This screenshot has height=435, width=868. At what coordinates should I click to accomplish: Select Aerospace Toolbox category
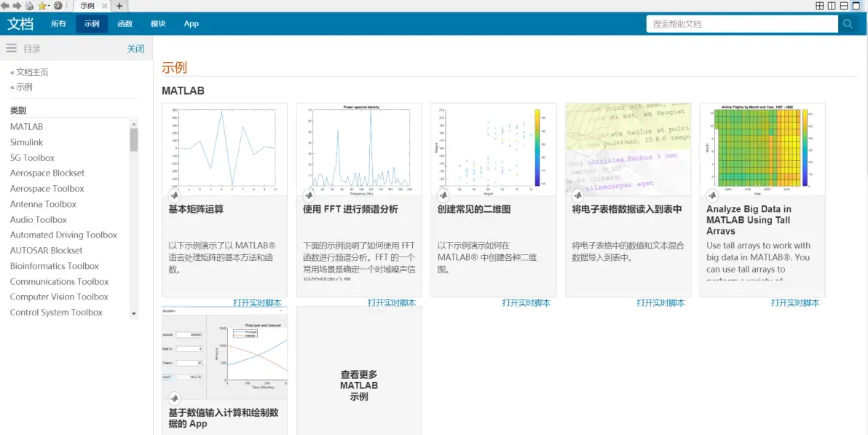point(47,189)
